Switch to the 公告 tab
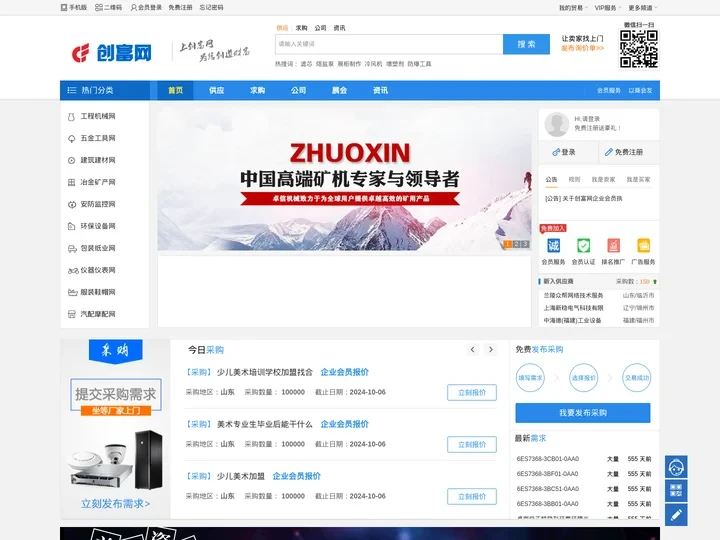The image size is (720, 540). pyautogui.click(x=551, y=180)
